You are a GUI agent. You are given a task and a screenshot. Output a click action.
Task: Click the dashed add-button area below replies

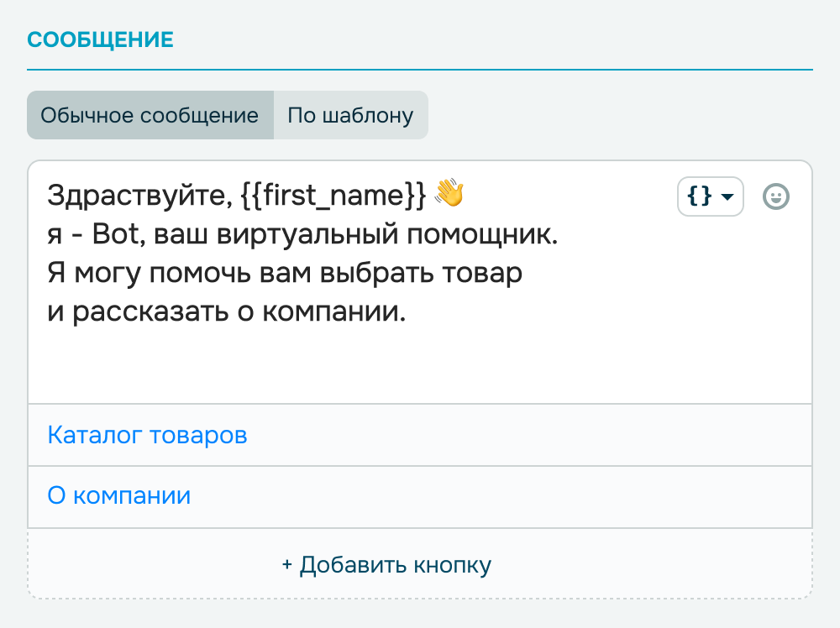(x=387, y=564)
